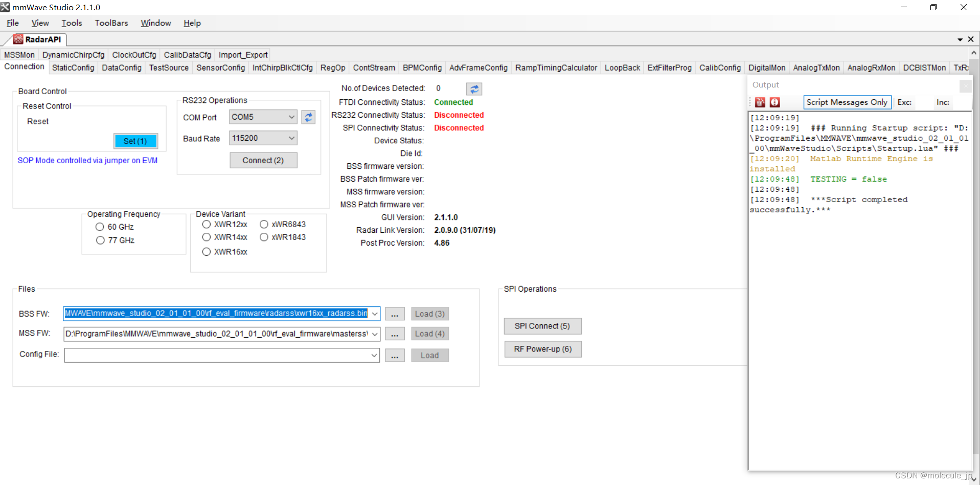Open the document list dropdown arrow beside RadarAPI close
The width and height of the screenshot is (980, 485).
click(960, 39)
